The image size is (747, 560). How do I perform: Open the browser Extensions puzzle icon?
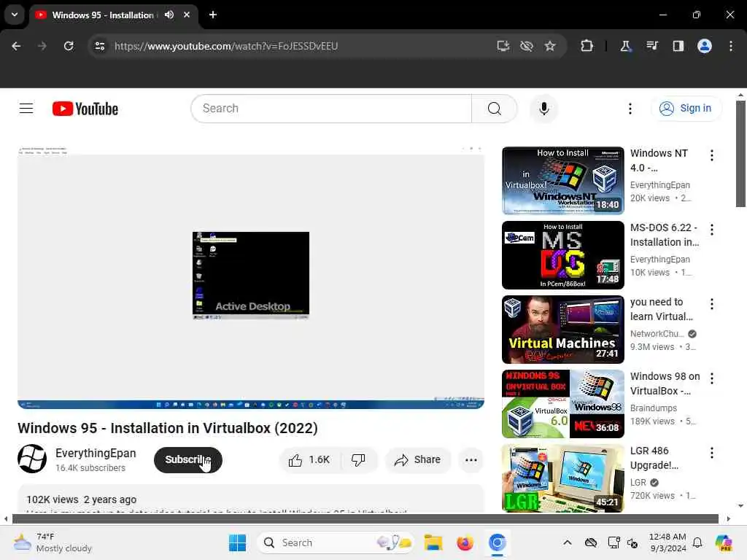pos(587,46)
